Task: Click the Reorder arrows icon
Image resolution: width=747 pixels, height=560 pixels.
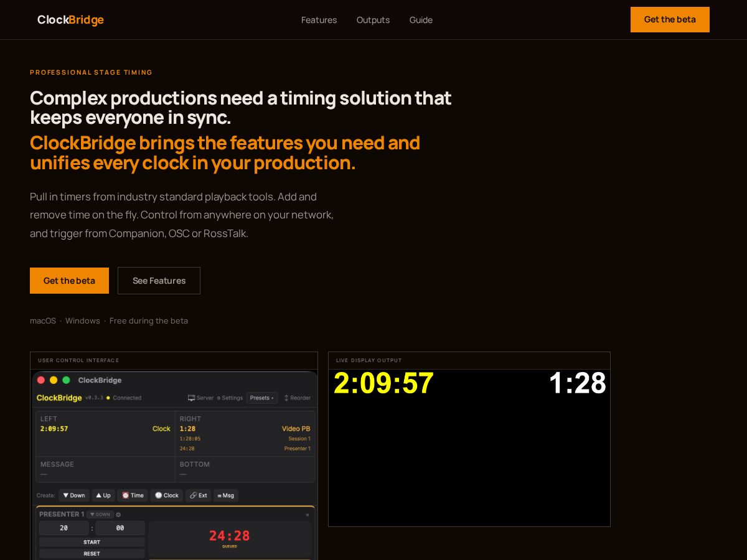Action: click(x=286, y=398)
